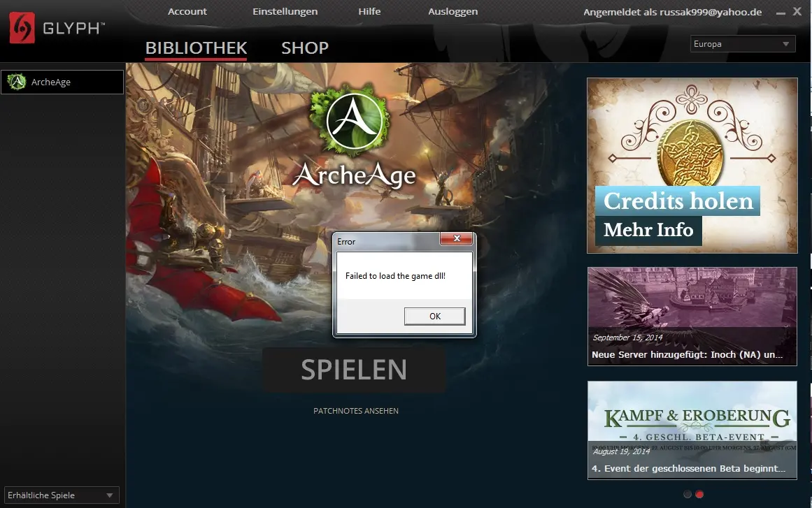Open the Account menu
812x508 pixels.
tap(187, 11)
